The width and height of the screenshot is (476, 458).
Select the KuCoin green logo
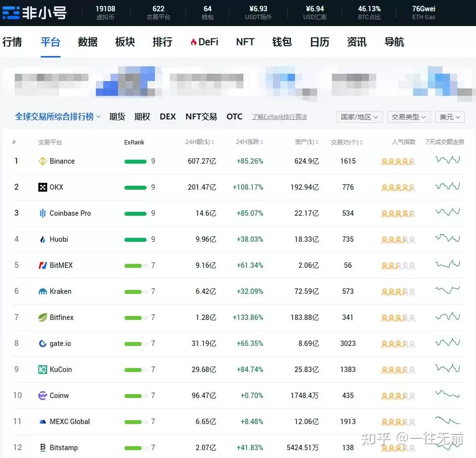42,369
